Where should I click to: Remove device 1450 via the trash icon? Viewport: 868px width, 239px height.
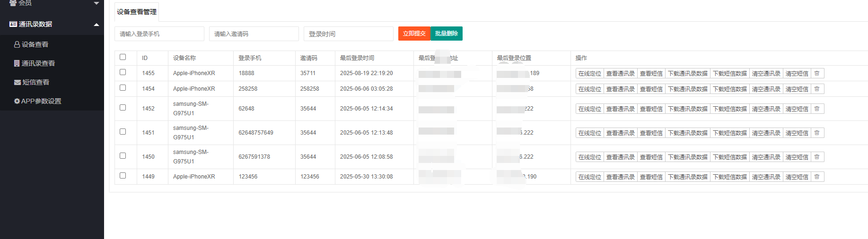pos(817,157)
